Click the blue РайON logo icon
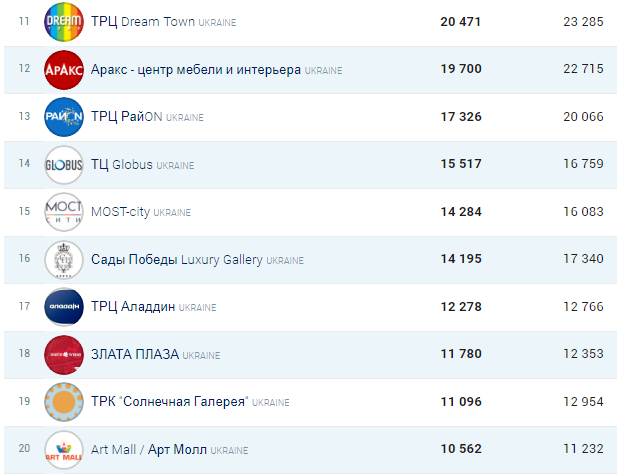The height and width of the screenshot is (476, 618). click(63, 118)
